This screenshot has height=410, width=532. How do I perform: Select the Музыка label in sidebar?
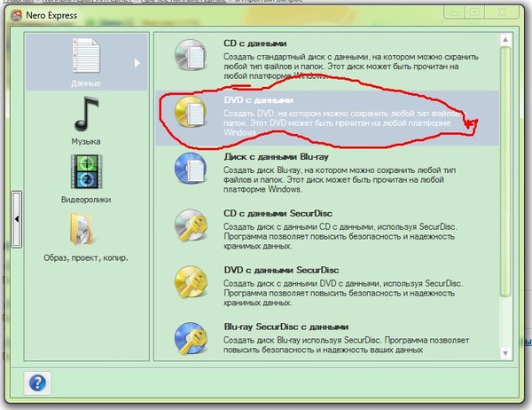[86, 141]
